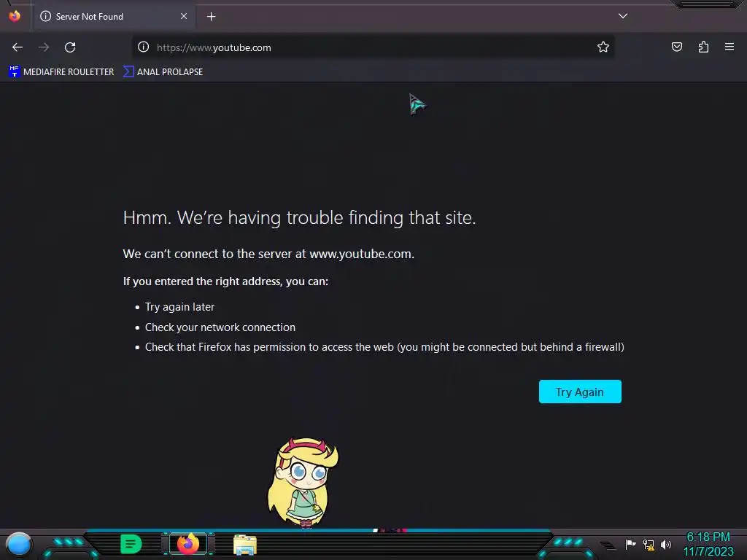Image resolution: width=747 pixels, height=560 pixels.
Task: Open the Action Center flag icon
Action: pos(630,544)
